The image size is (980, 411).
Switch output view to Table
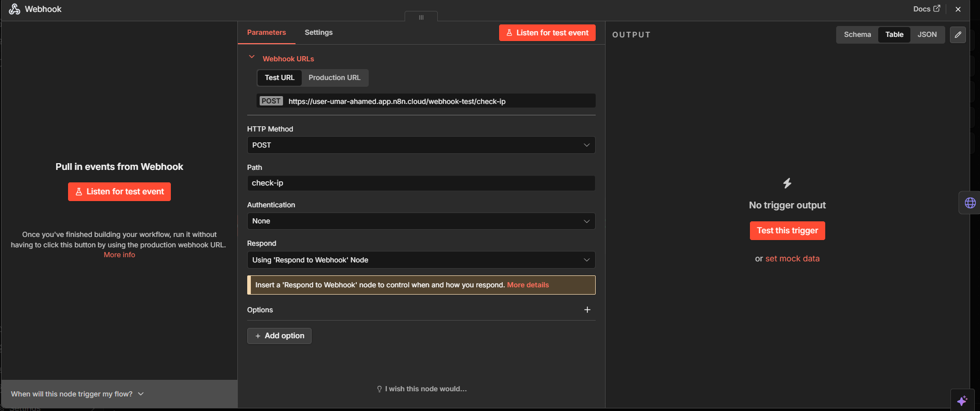click(x=894, y=34)
